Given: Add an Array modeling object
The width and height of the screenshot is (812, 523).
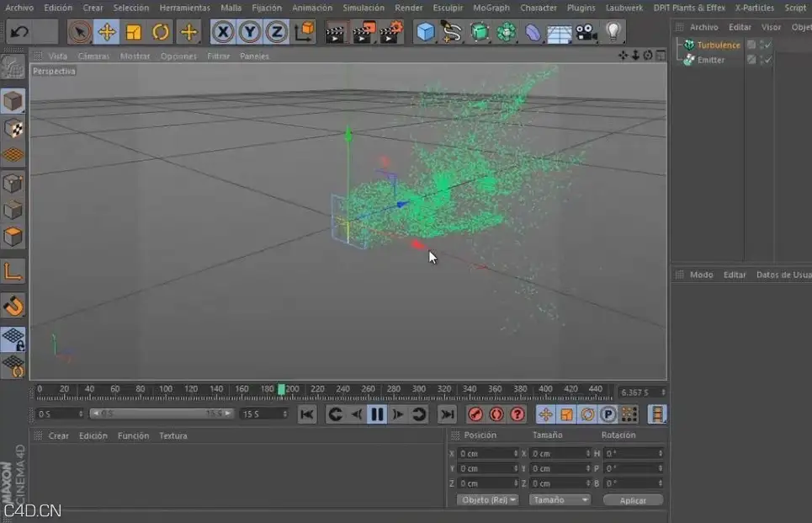Looking at the screenshot, I should [507, 32].
